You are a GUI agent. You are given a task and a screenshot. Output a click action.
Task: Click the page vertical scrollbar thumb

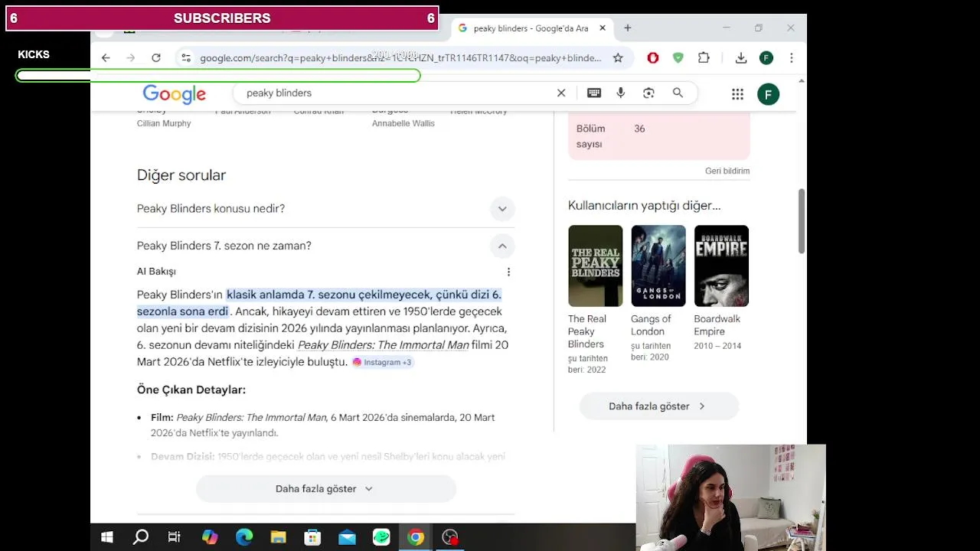pyautogui.click(x=801, y=221)
